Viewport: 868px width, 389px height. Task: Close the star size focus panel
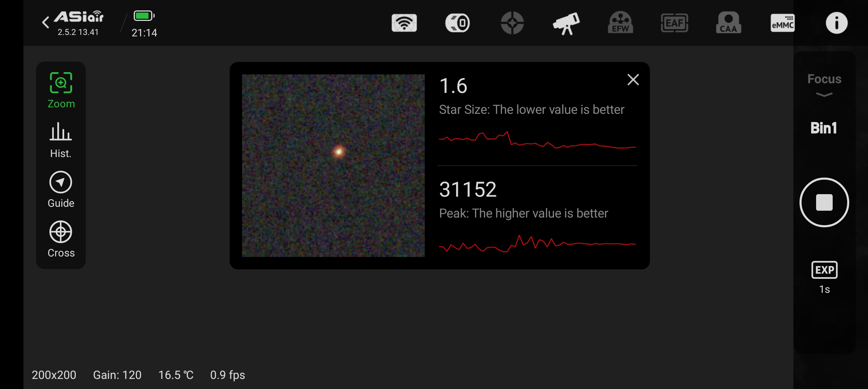tap(633, 80)
